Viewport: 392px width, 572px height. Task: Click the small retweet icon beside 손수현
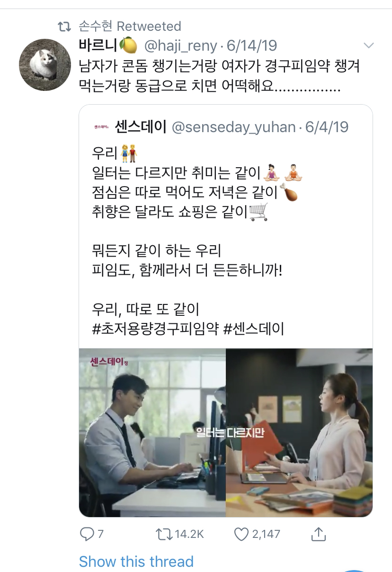pos(64,27)
